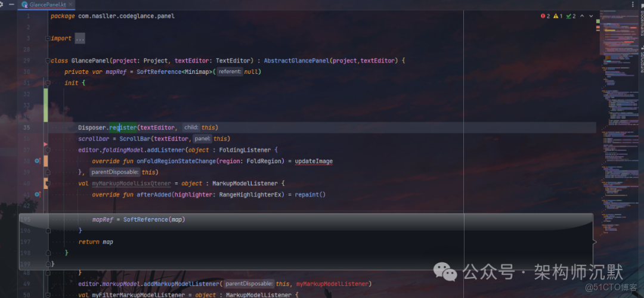Click the underlined 'updateImage' reference
Image resolution: width=644 pixels, height=298 pixels.
click(x=314, y=162)
